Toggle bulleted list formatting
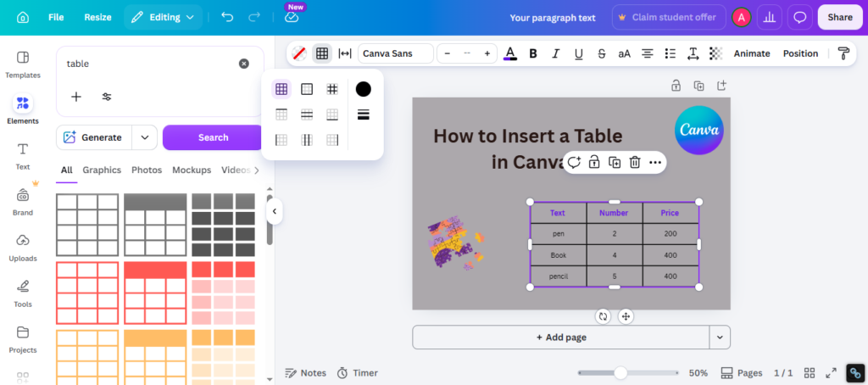The image size is (868, 385). point(670,53)
